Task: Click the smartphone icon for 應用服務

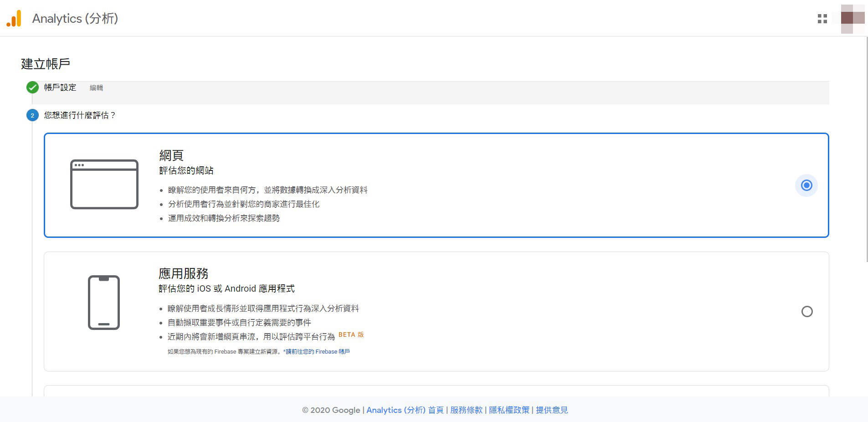Action: pyautogui.click(x=104, y=302)
